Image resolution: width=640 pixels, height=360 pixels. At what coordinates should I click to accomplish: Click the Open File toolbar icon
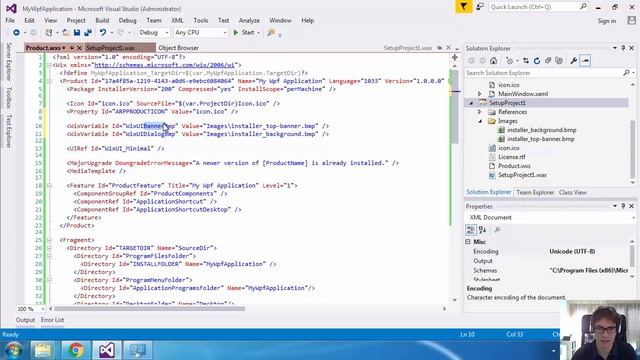pyautogui.click(x=66, y=32)
